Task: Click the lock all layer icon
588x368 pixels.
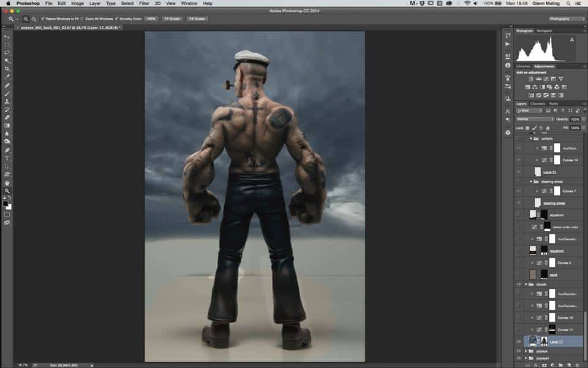Action: tap(548, 128)
